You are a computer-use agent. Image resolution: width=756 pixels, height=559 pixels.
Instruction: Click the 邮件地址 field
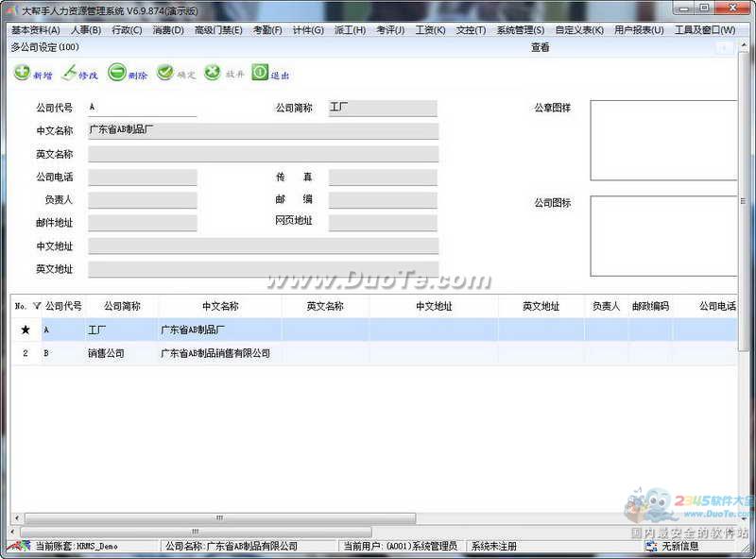coord(143,223)
